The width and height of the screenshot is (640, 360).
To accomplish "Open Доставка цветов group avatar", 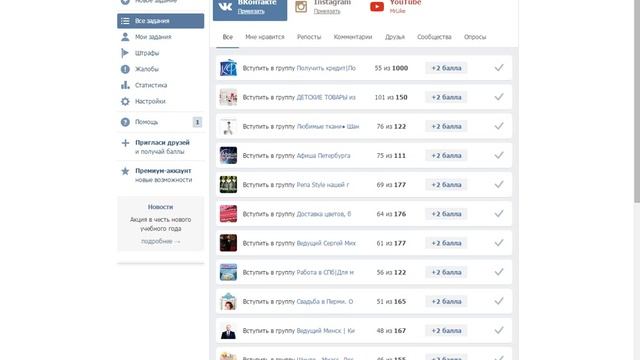I will [228, 214].
